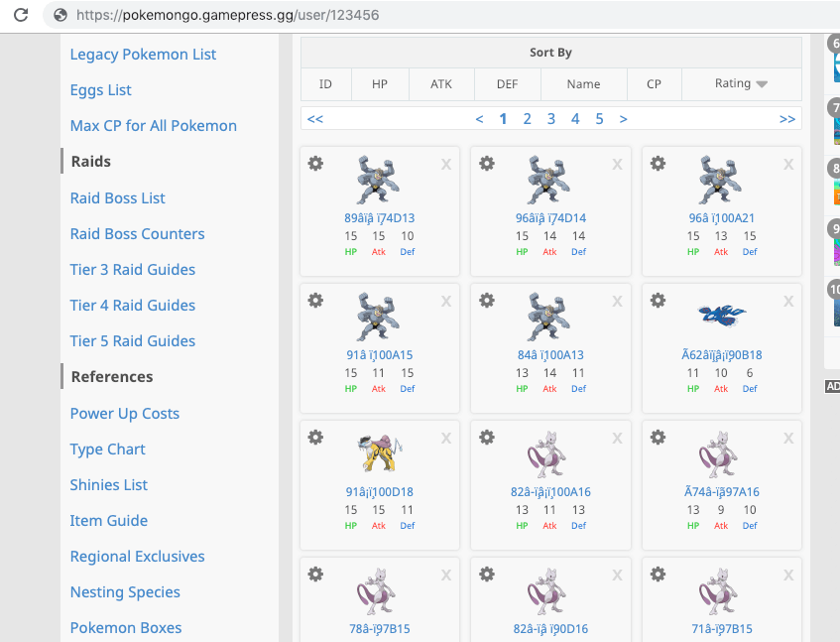Jump to last page with >> link

(787, 119)
